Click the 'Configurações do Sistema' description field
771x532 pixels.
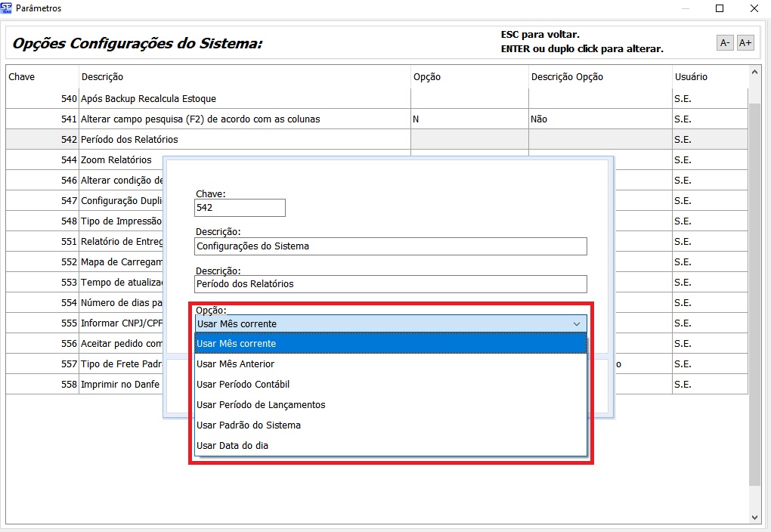[390, 246]
